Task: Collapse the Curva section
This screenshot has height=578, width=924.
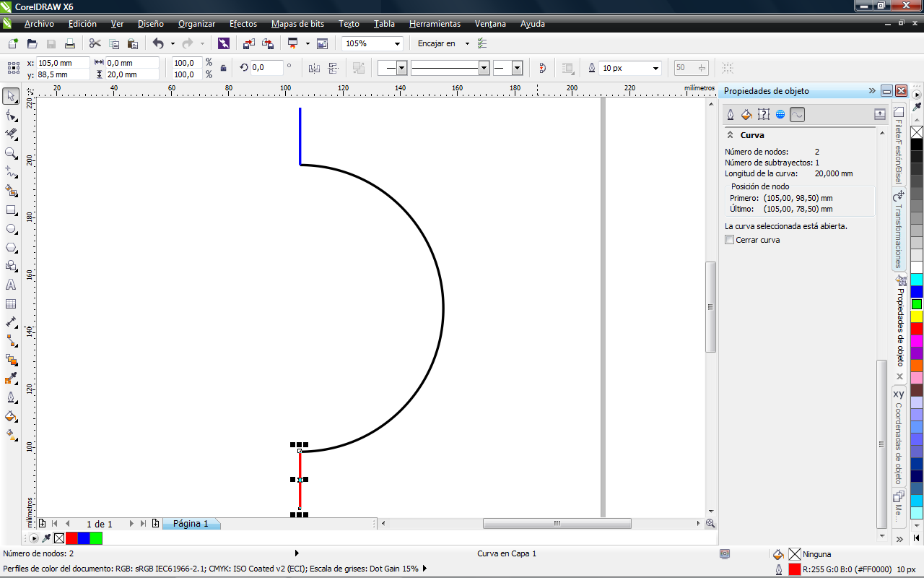Action: click(730, 135)
